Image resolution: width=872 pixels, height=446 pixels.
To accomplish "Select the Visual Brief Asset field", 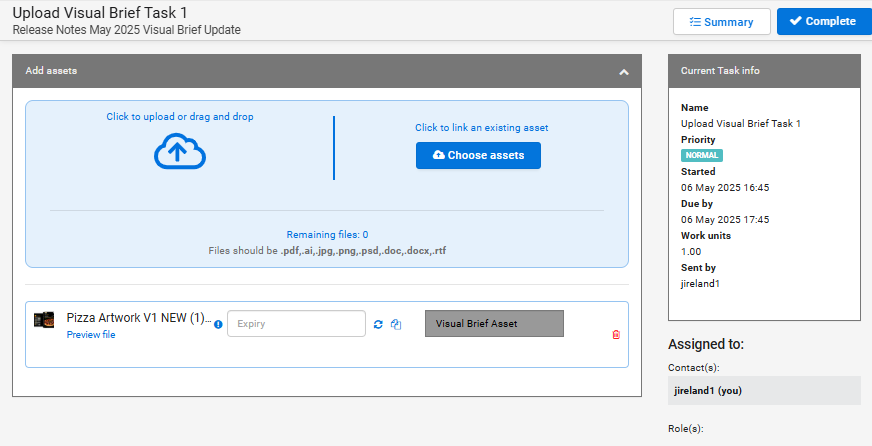I will 494,324.
